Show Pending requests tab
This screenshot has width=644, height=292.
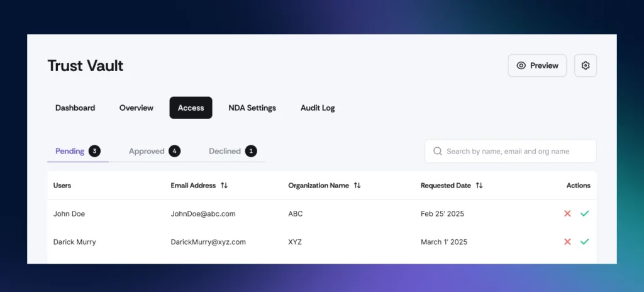coord(78,151)
